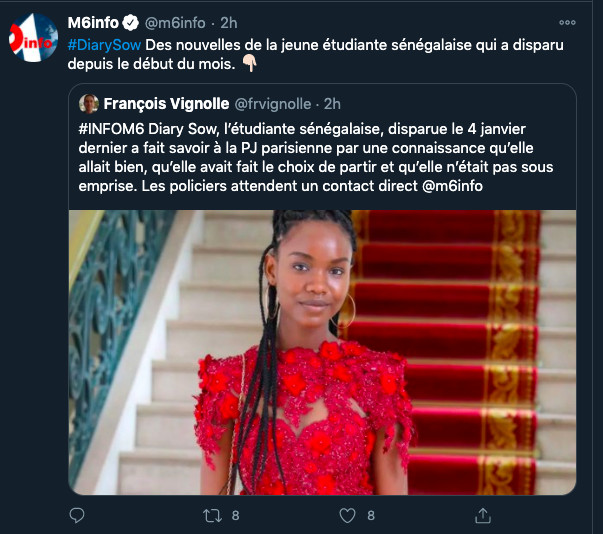Click the M6info profile avatar
This screenshot has width=603, height=534.
click(33, 37)
